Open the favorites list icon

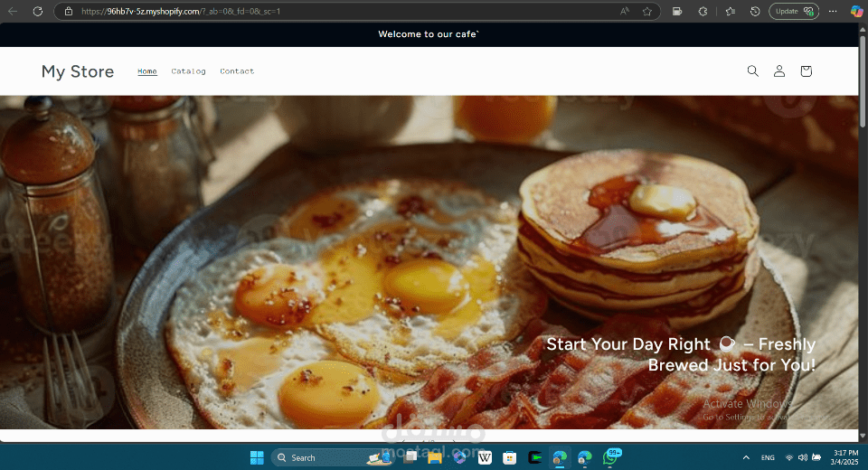pyautogui.click(x=731, y=11)
